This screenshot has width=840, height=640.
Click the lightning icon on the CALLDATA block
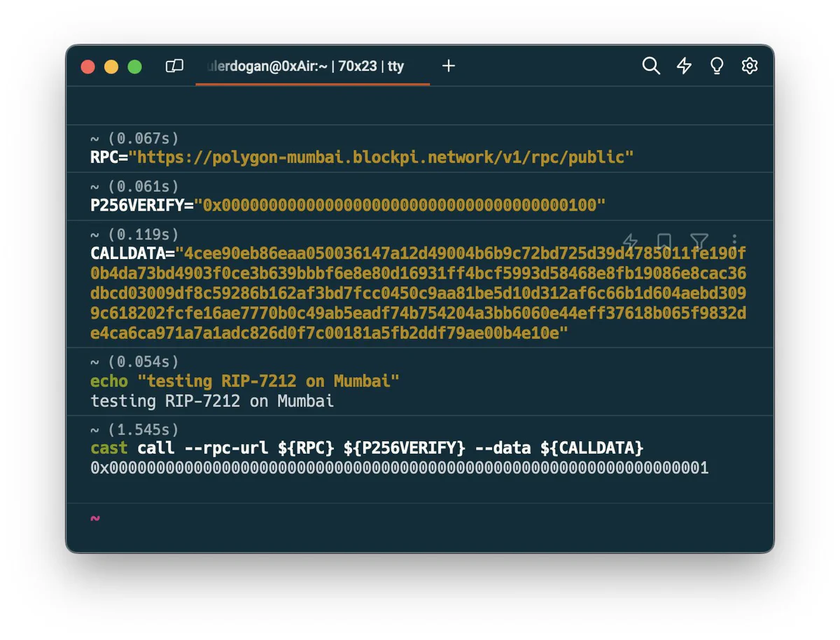pos(630,242)
